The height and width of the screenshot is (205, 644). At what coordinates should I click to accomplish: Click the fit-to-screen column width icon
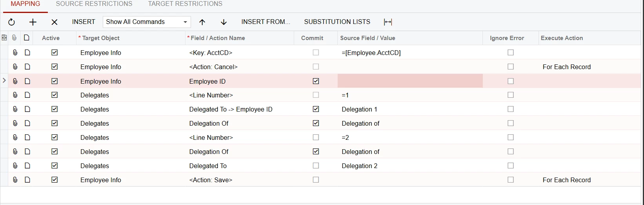[388, 22]
